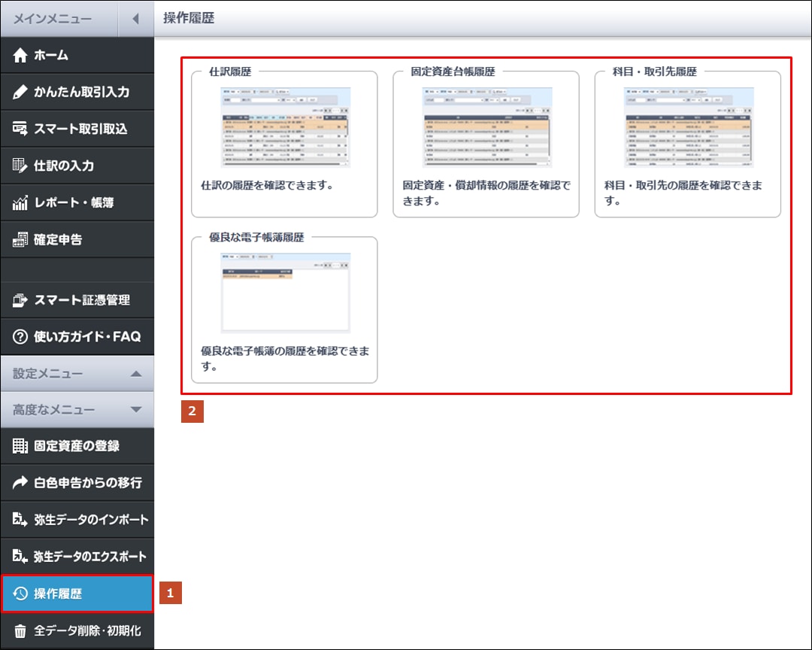Open かんたん取引入力 from sidebar
The height and width of the screenshot is (650, 812).
pyautogui.click(x=77, y=93)
